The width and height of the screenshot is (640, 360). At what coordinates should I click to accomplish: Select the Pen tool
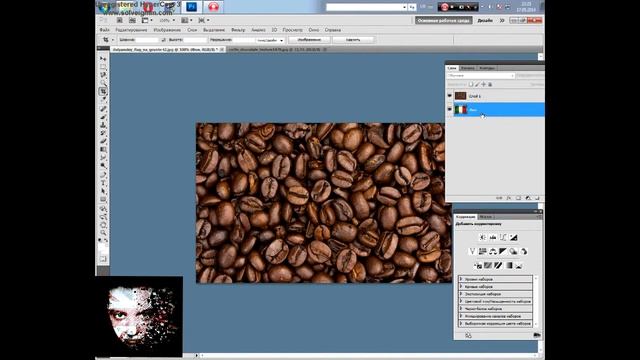point(103,175)
